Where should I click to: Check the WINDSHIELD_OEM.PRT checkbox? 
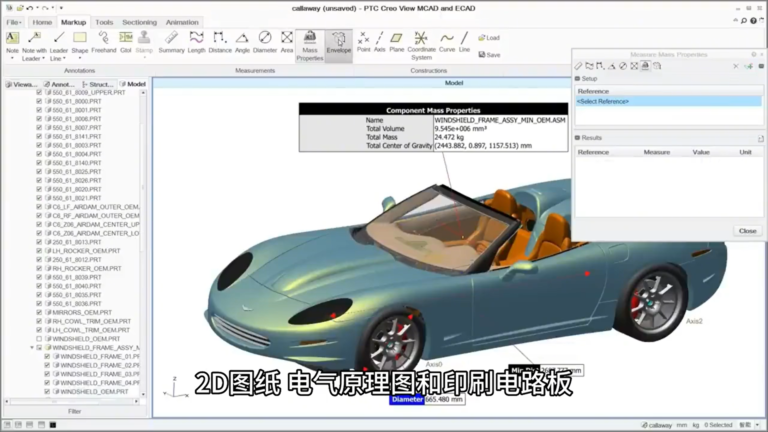(x=39, y=339)
